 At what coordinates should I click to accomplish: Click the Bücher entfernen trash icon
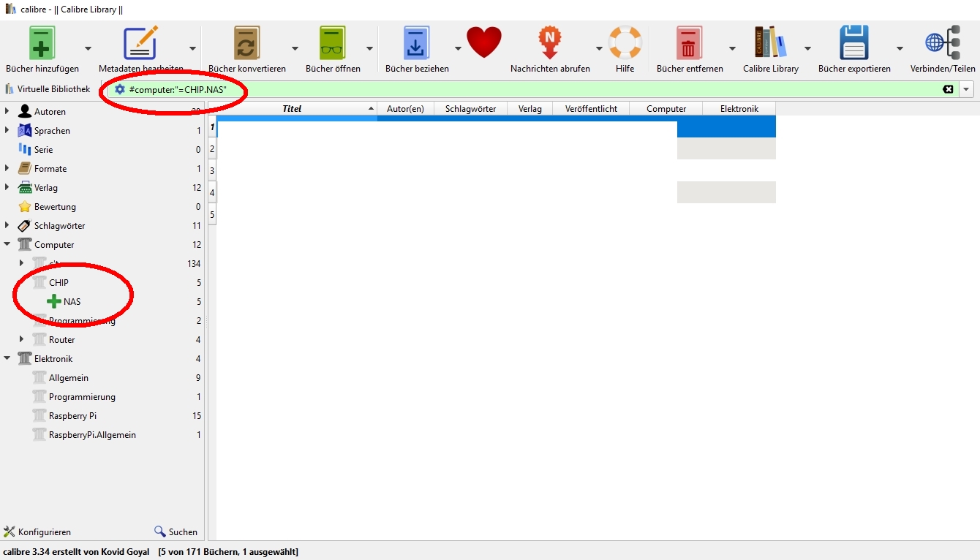[689, 43]
